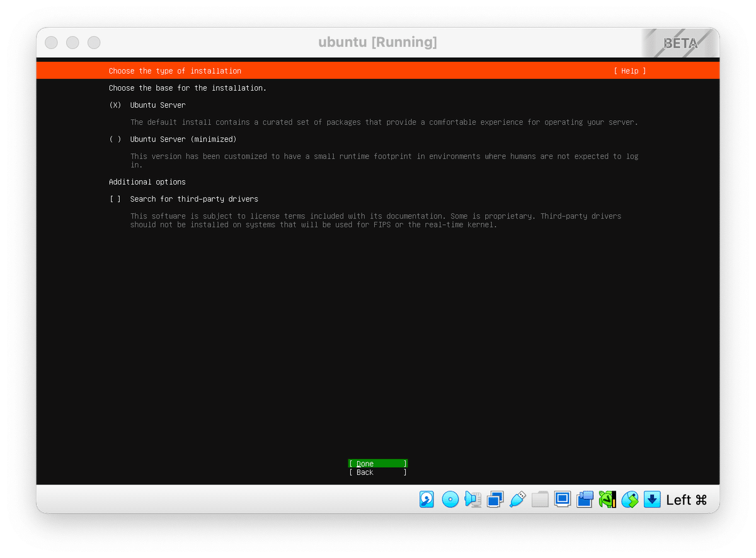The image size is (756, 558).
Task: Click the 'Choose the type of installation' header text
Action: (175, 71)
